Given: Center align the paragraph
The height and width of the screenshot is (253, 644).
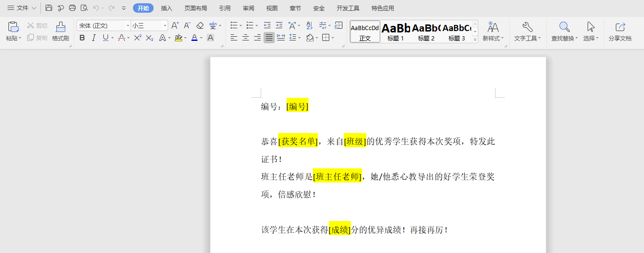Looking at the screenshot, I should (246, 38).
